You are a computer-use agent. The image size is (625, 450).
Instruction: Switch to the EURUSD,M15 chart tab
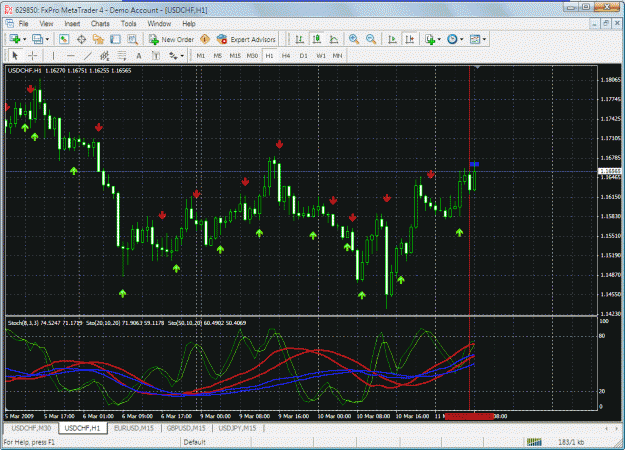[134, 428]
